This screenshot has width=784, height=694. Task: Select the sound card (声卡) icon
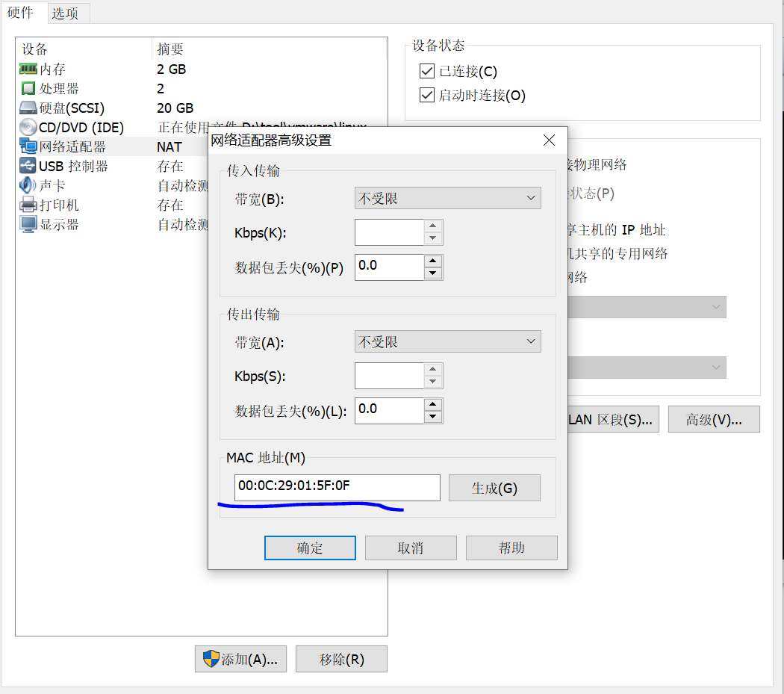(28, 185)
